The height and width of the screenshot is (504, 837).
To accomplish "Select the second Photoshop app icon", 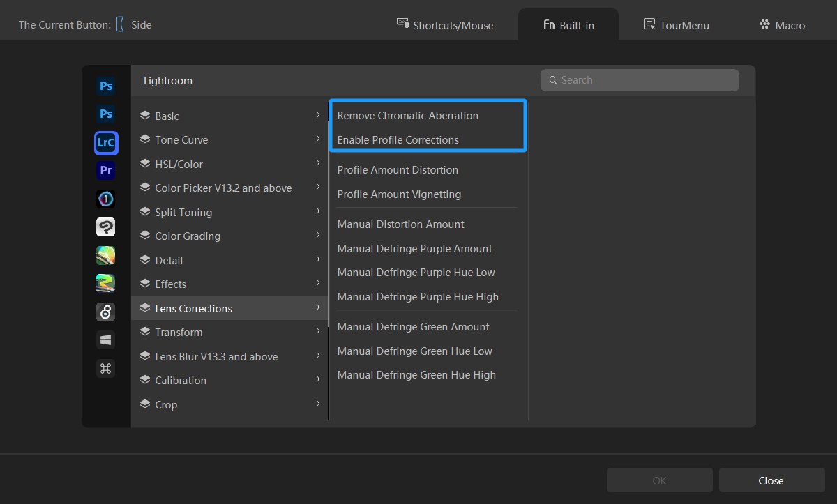I will [106, 114].
